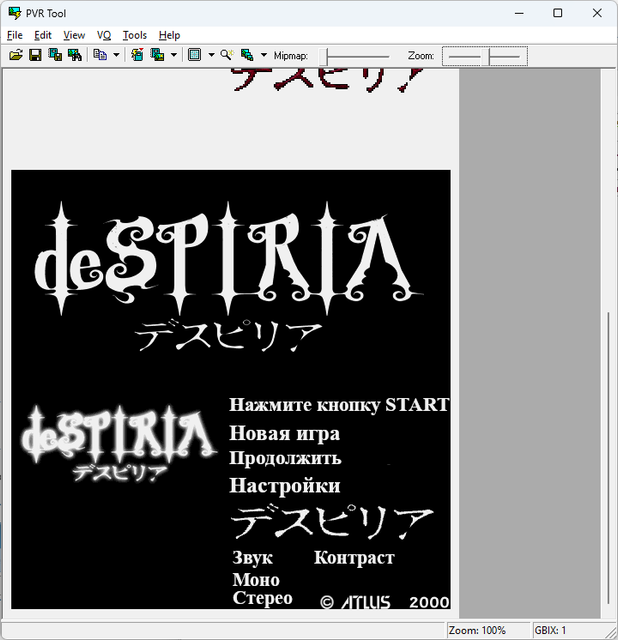Maximize the PVR Tool window
This screenshot has height=640, width=618.
(x=558, y=13)
